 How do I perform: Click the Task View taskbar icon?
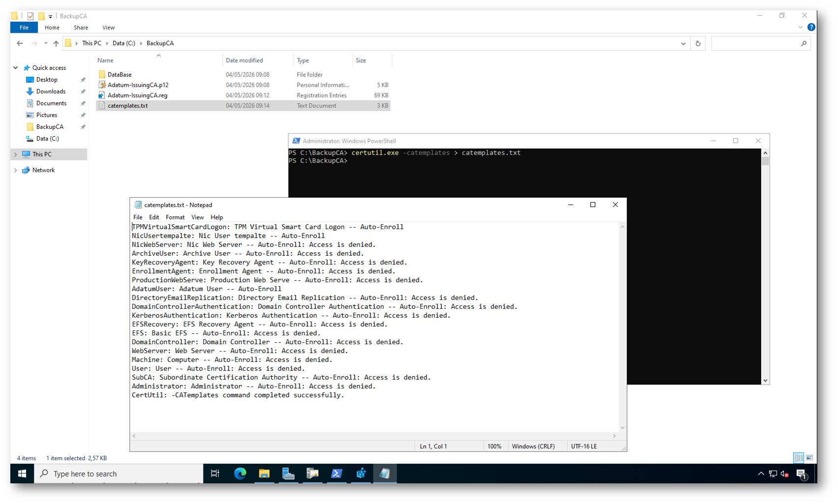[215, 474]
